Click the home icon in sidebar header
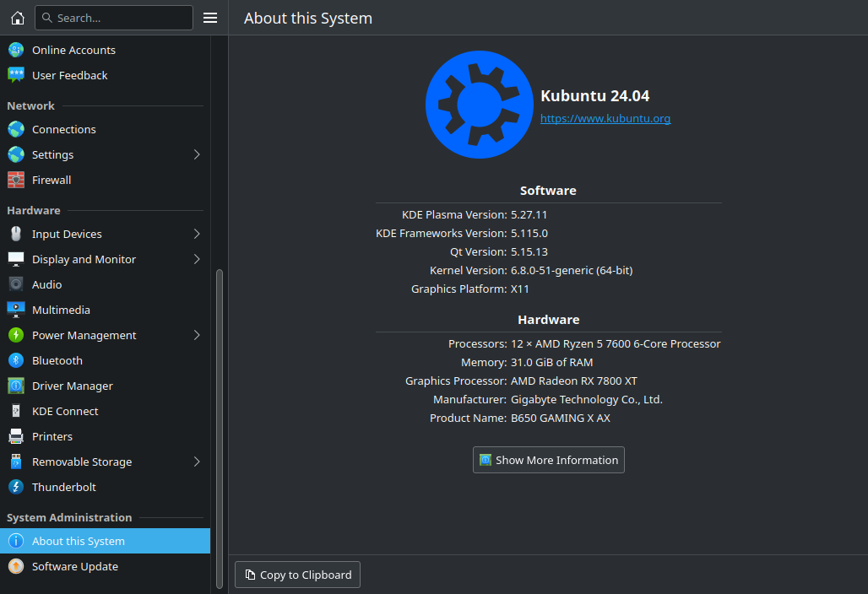This screenshot has width=868, height=594. 18,18
